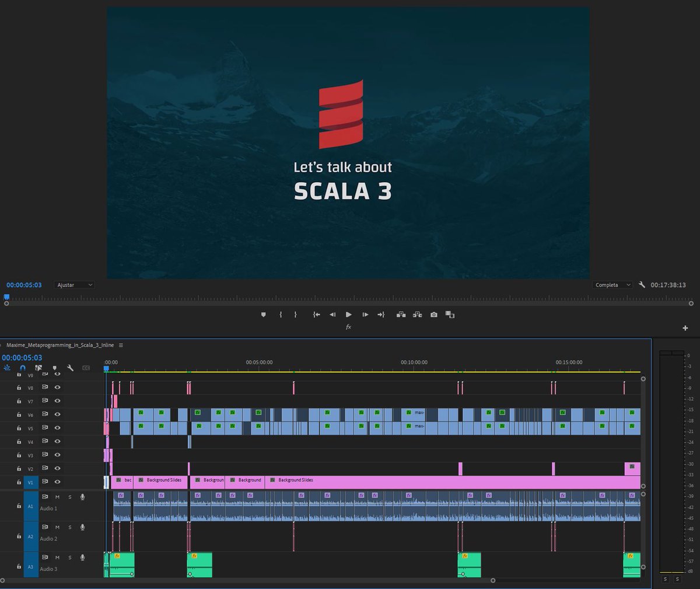This screenshot has height=589, width=700.
Task: Toggle V1 track targeting
Action: point(31,482)
